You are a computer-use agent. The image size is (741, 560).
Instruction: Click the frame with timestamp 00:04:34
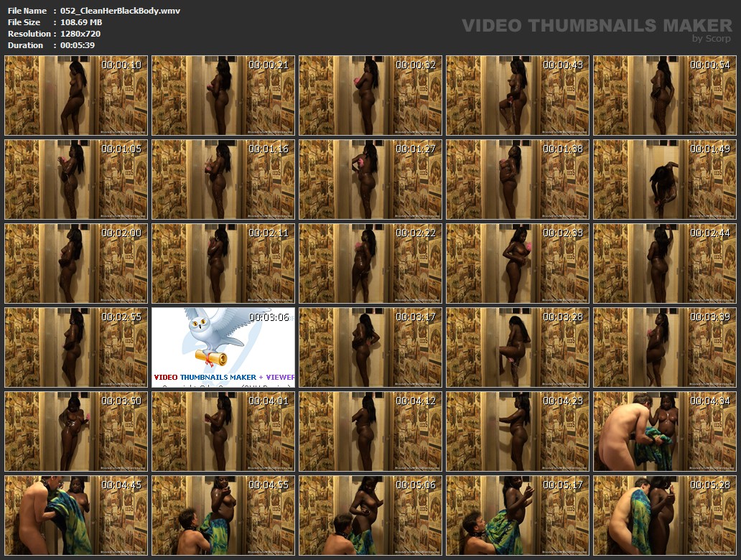coord(664,431)
